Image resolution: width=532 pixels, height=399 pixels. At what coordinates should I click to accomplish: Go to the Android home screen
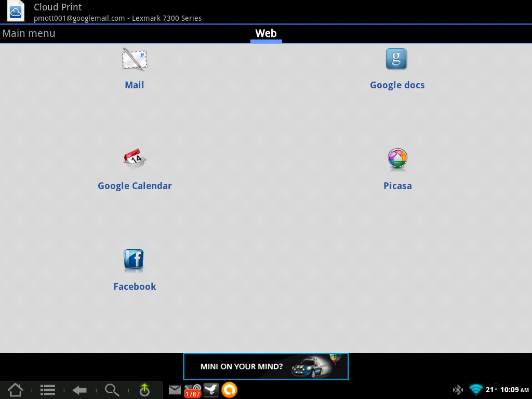click(15, 390)
